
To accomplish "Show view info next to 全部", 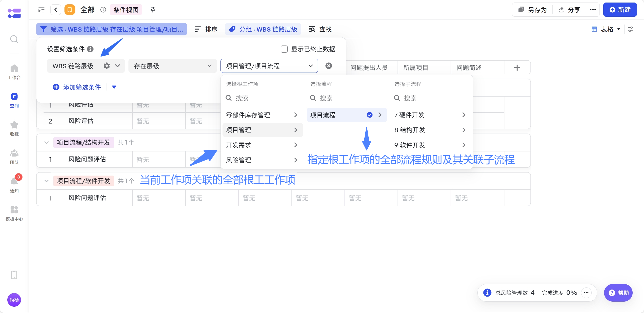I will pos(103,10).
